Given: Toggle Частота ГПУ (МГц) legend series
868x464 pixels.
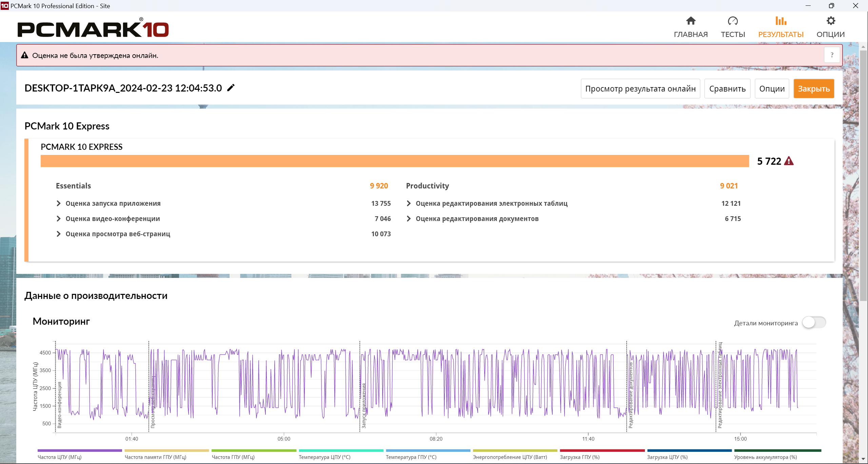Looking at the screenshot, I should [254, 455].
